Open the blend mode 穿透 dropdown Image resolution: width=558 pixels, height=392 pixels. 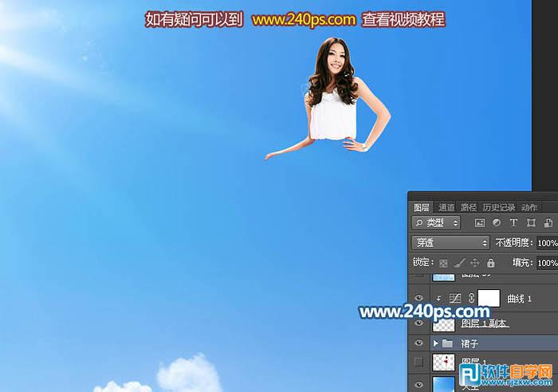point(450,242)
